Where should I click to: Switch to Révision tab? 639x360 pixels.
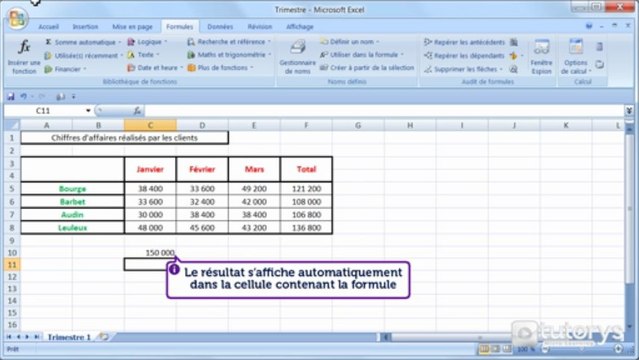(260, 27)
